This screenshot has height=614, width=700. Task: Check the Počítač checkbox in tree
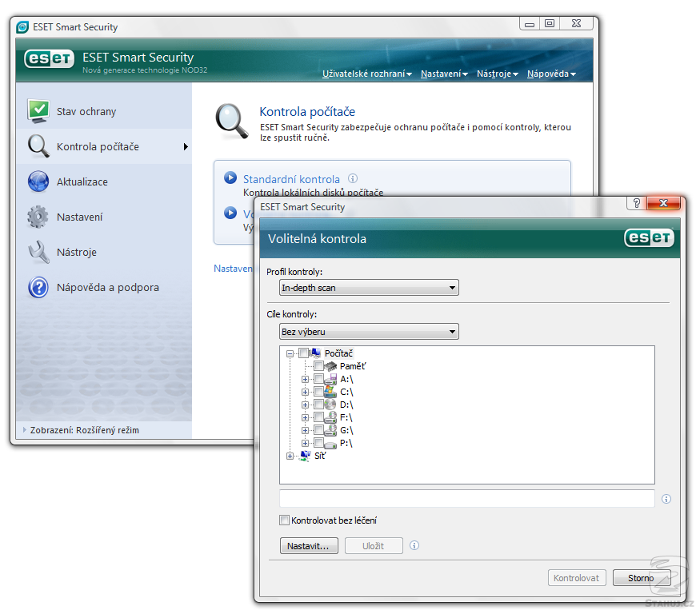point(303,353)
